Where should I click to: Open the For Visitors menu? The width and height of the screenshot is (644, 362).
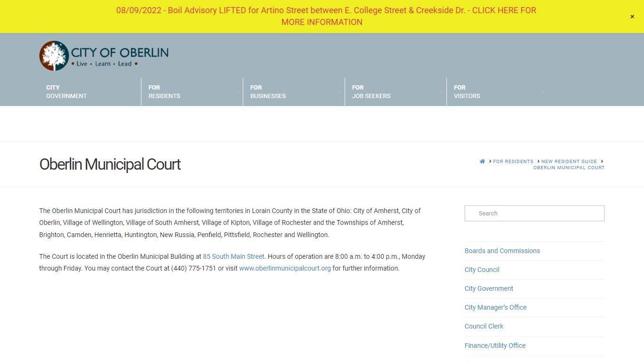pos(497,92)
